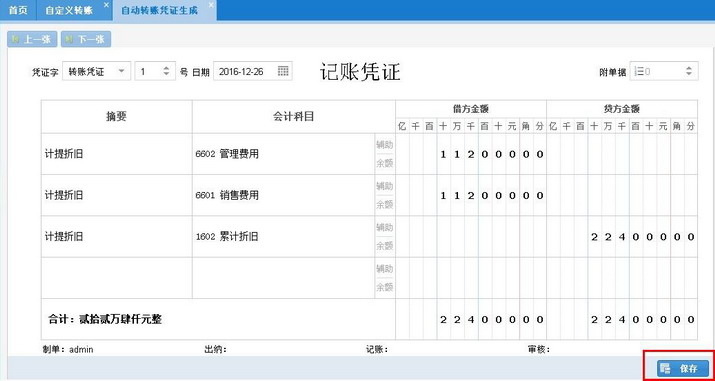Click the empty account cell in fourth row
Image resolution: width=715 pixels, height=381 pixels.
click(283, 278)
